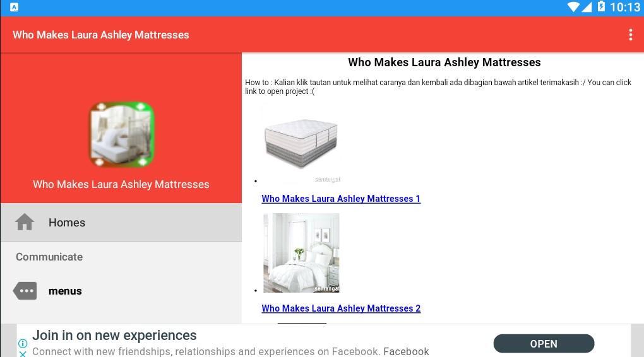
Task: Close the ad with the X icon
Action: pos(23,354)
